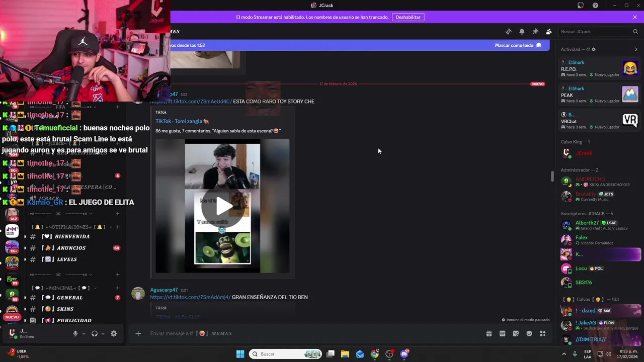
Task: Open notification settings bell icon
Action: point(522,31)
